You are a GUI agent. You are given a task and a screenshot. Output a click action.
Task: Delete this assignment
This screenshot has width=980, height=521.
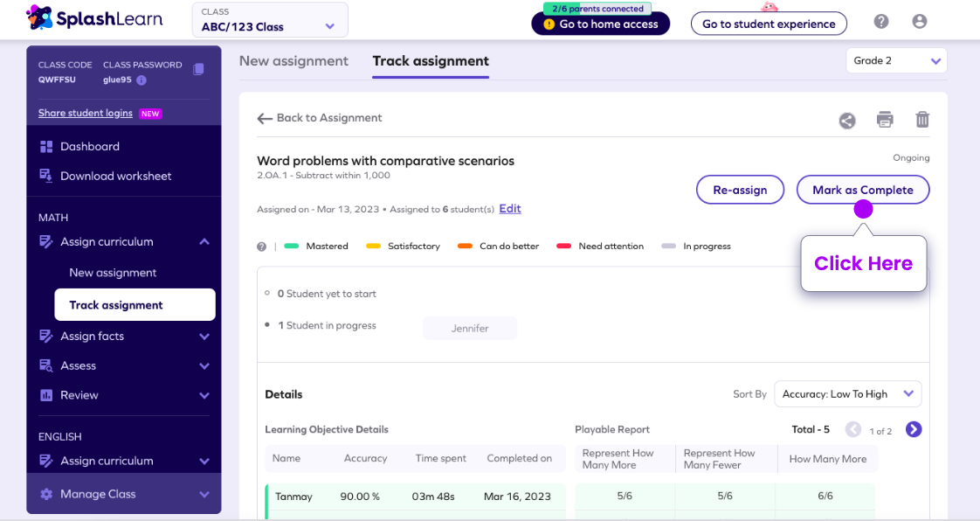coord(922,121)
